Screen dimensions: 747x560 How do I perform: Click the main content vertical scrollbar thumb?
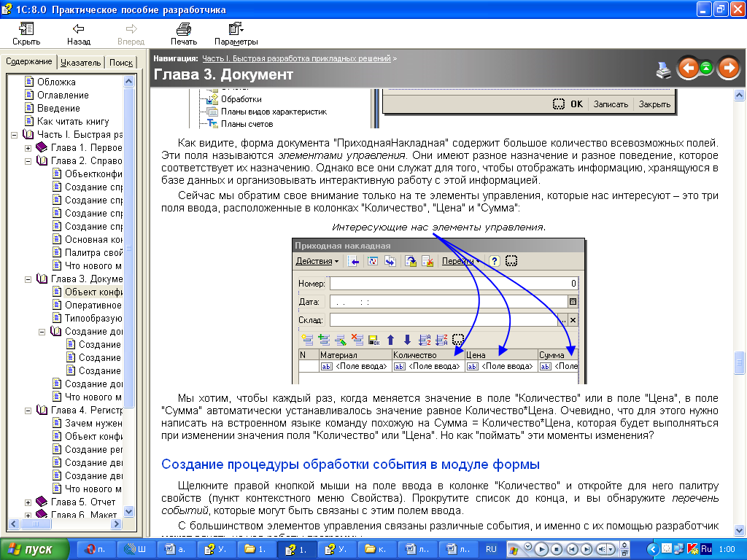pyautogui.click(x=740, y=362)
